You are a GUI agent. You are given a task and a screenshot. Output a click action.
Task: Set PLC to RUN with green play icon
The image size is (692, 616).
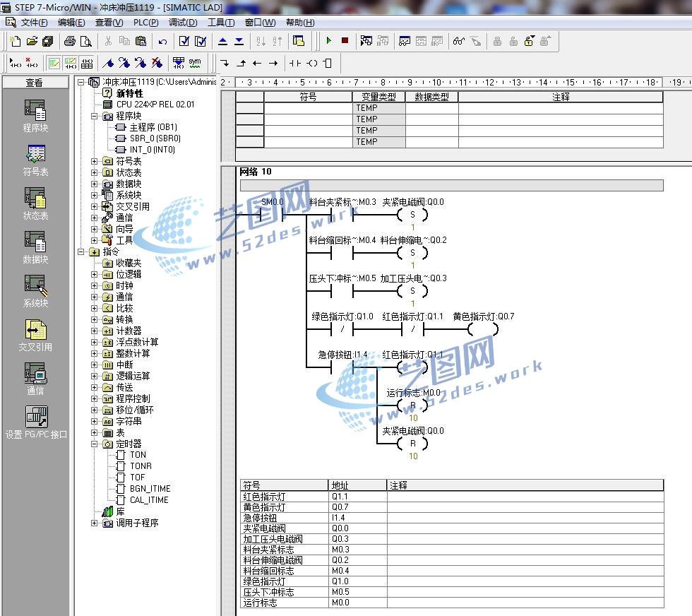click(329, 41)
